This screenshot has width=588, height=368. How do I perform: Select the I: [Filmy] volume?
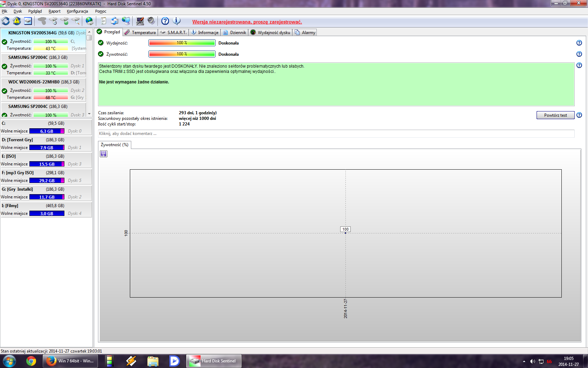pyautogui.click(x=46, y=210)
